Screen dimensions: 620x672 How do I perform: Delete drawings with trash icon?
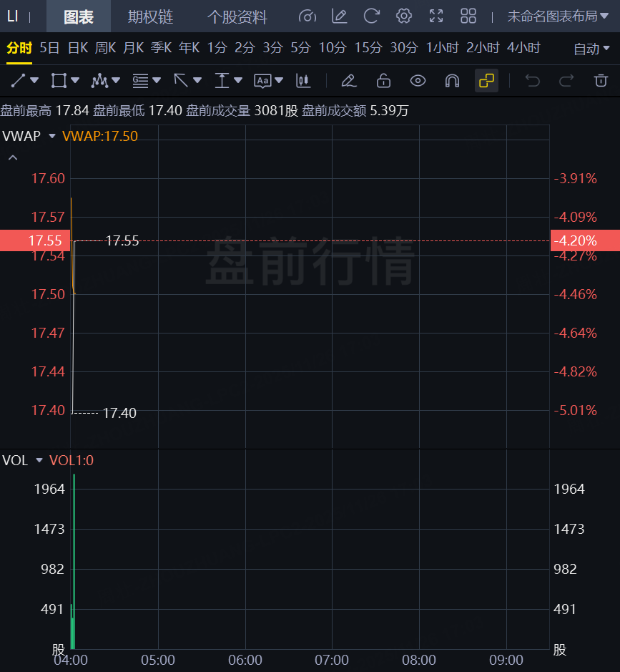[601, 80]
